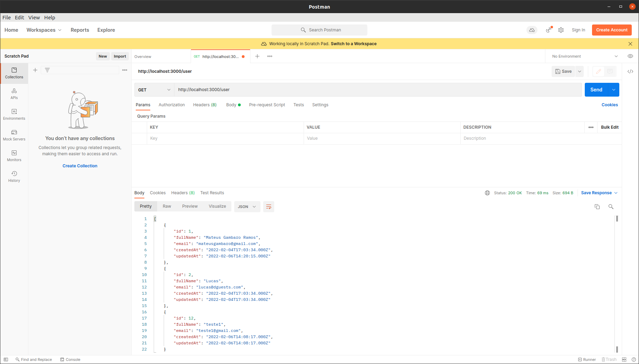
Task: Click the plus icon to create a collection
Action: 35,70
